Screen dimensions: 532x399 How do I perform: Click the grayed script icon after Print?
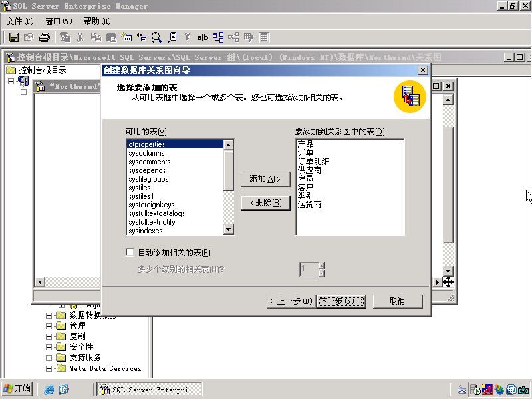(65, 37)
